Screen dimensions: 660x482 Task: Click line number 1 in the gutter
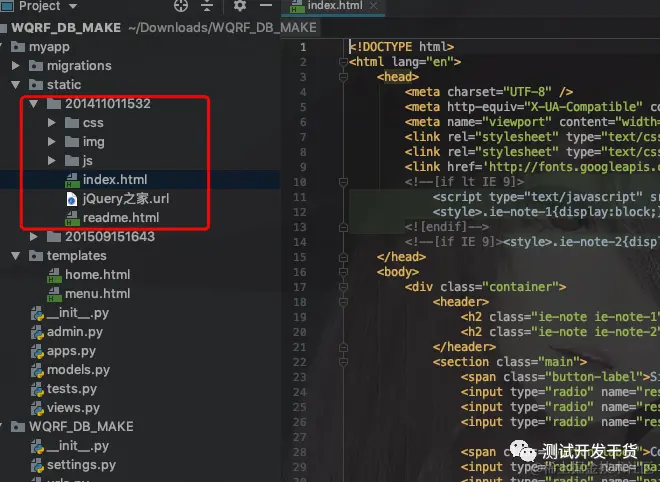click(x=303, y=47)
